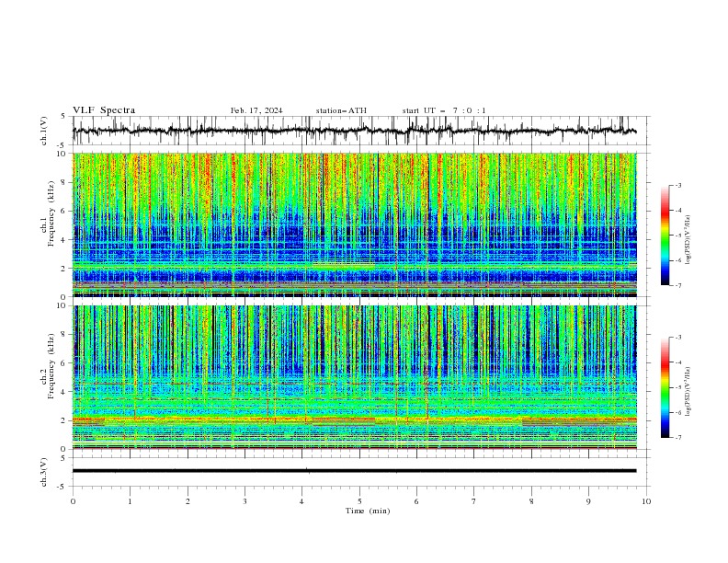Click the ch.2 color bar's log(PSD) label

tap(688, 392)
